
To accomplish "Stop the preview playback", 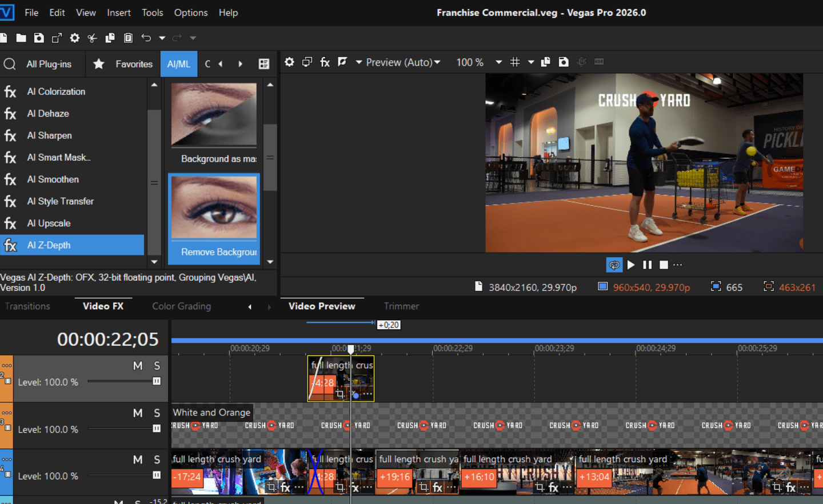I will [664, 265].
